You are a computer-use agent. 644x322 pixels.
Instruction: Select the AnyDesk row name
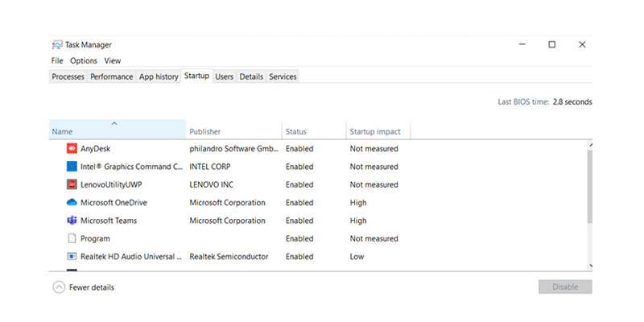[x=95, y=149]
